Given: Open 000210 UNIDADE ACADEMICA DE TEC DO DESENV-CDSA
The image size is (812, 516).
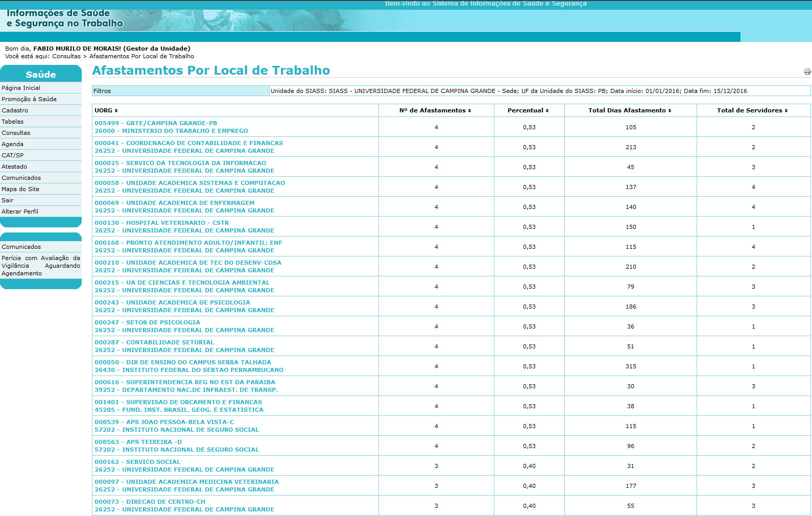Looking at the screenshot, I should coord(187,263).
